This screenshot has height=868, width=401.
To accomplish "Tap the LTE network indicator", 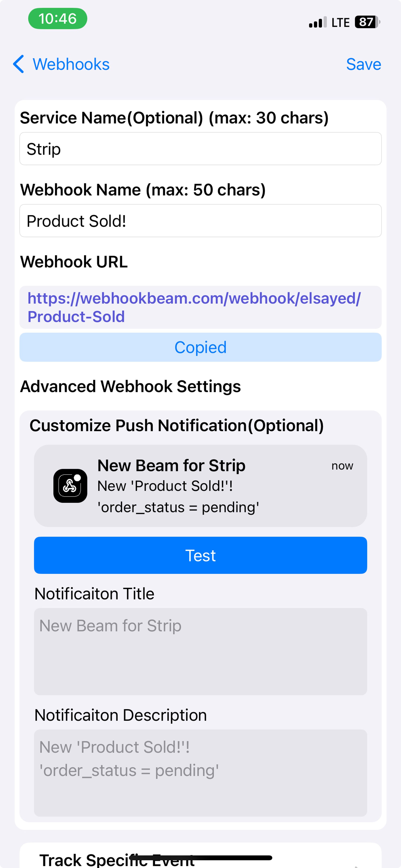I will pos(340,23).
